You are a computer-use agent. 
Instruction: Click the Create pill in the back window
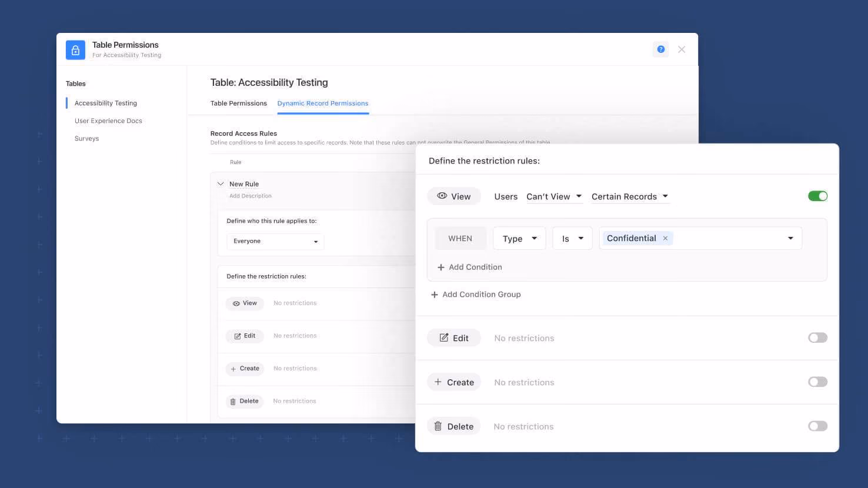click(x=245, y=369)
